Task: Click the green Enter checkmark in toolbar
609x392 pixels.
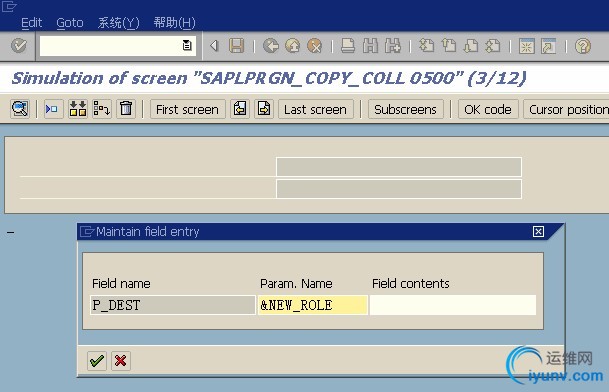Action: tap(19, 46)
